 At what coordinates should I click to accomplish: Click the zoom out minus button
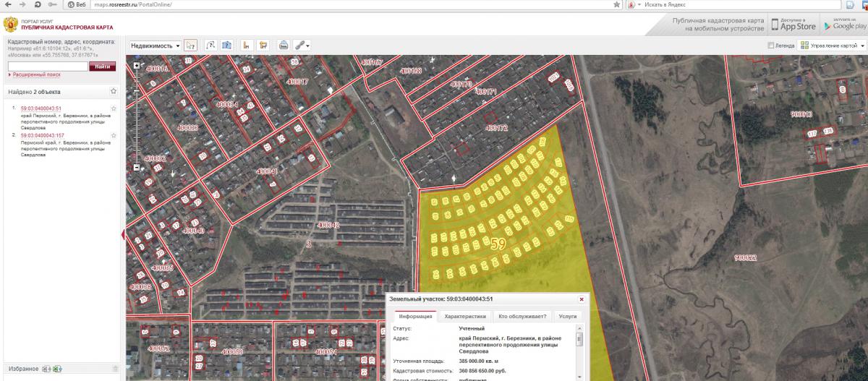pyautogui.click(x=137, y=168)
